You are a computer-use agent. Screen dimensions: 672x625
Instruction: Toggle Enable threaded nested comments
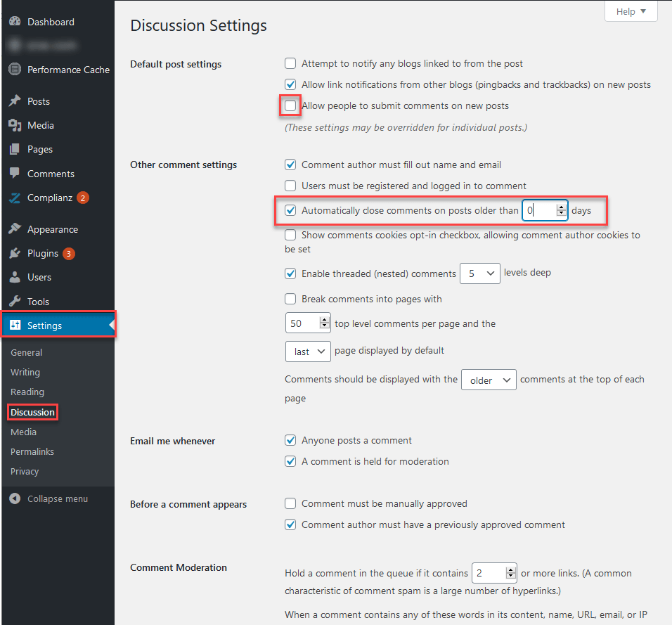pyautogui.click(x=290, y=273)
